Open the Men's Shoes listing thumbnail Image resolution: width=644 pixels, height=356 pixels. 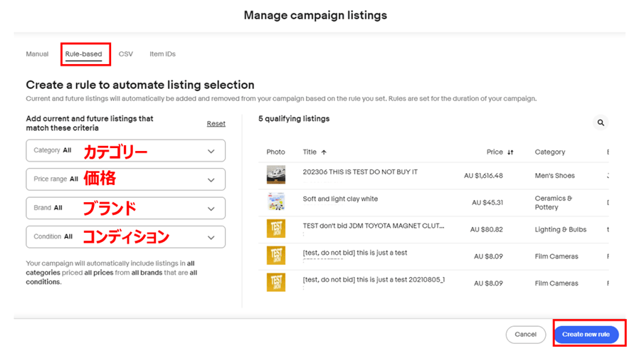[x=276, y=175]
